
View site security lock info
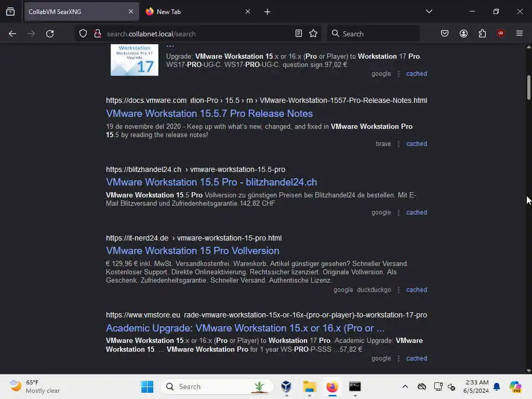click(x=97, y=34)
